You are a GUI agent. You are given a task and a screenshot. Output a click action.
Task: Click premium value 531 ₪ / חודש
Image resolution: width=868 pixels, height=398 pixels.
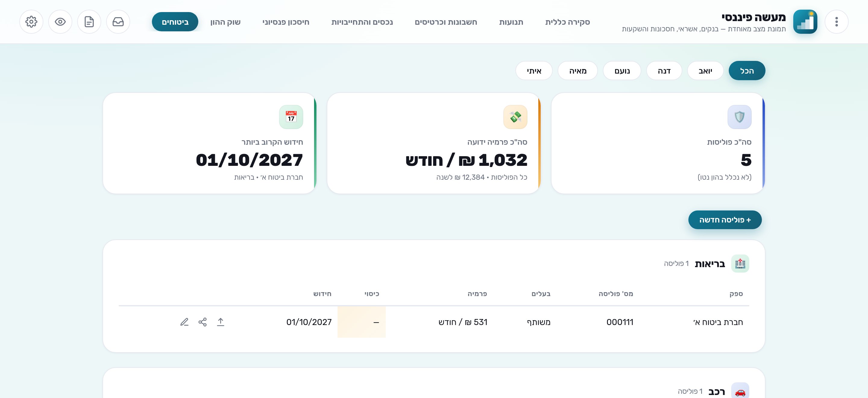(463, 322)
